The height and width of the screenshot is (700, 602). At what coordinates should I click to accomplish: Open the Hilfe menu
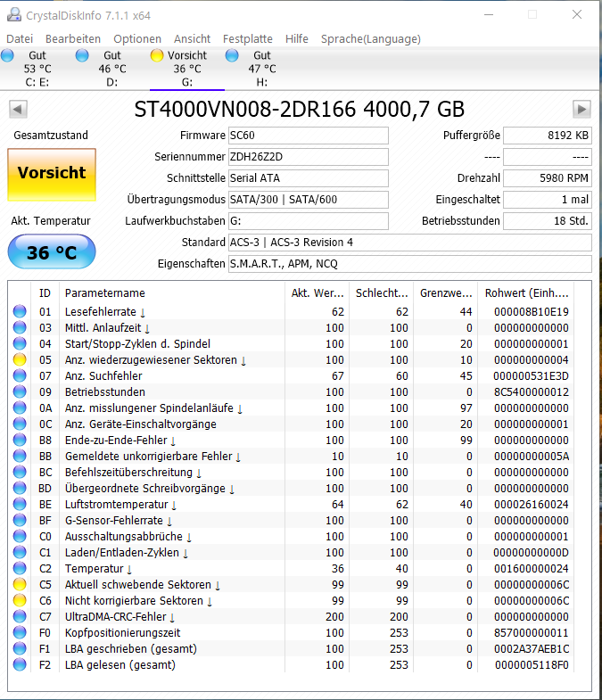pos(296,39)
